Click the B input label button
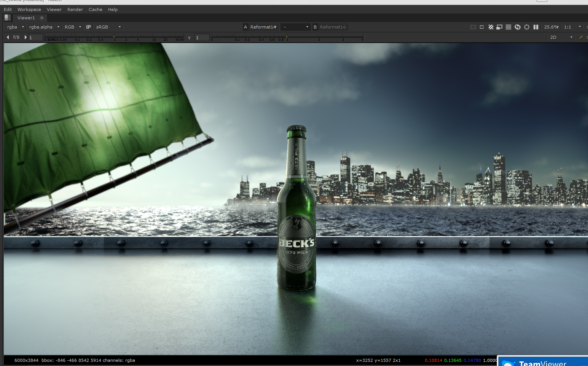588x366 pixels. pyautogui.click(x=315, y=27)
